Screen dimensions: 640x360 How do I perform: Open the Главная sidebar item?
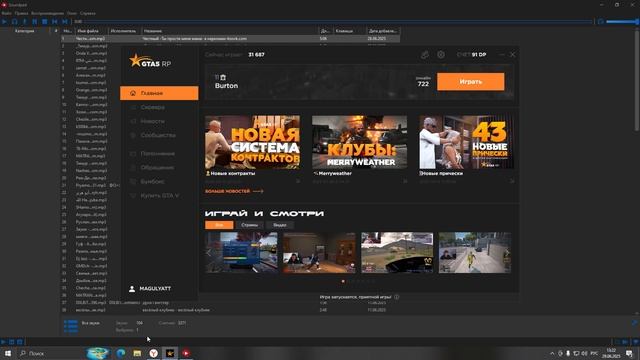point(159,93)
